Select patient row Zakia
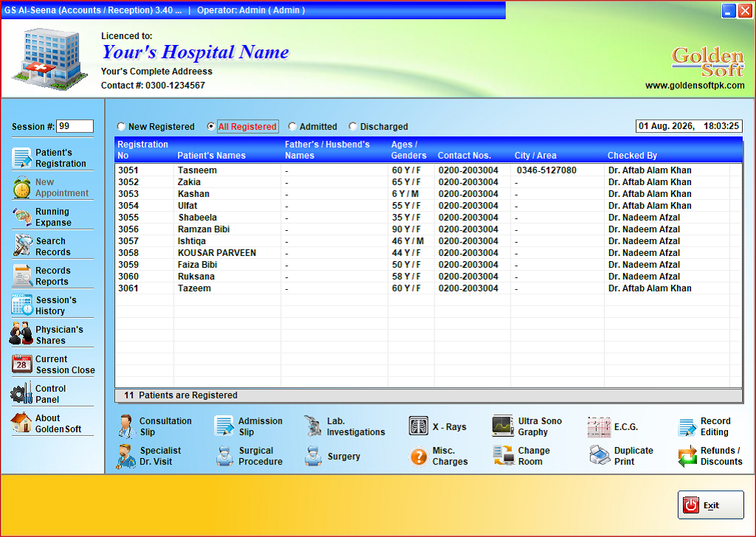The height and width of the screenshot is (537, 756). coord(428,182)
